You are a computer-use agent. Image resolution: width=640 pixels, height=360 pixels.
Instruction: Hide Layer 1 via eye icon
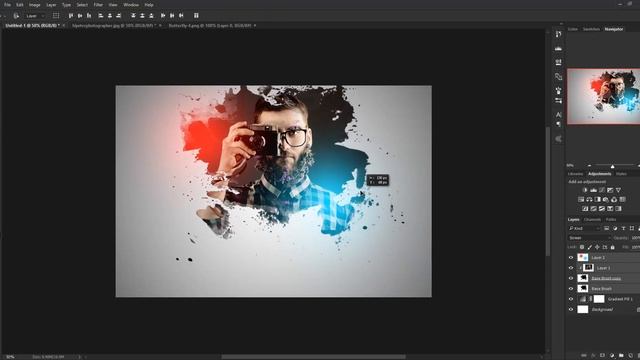(x=571, y=268)
